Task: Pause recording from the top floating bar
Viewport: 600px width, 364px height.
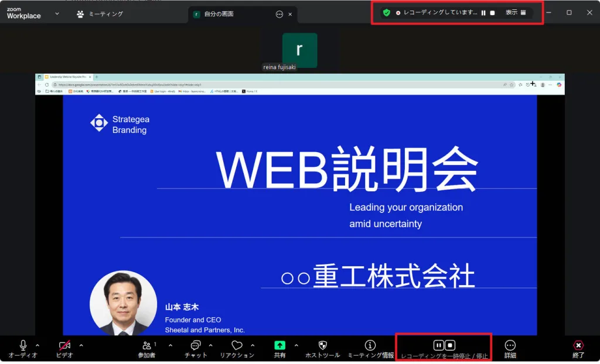Action: [483, 12]
